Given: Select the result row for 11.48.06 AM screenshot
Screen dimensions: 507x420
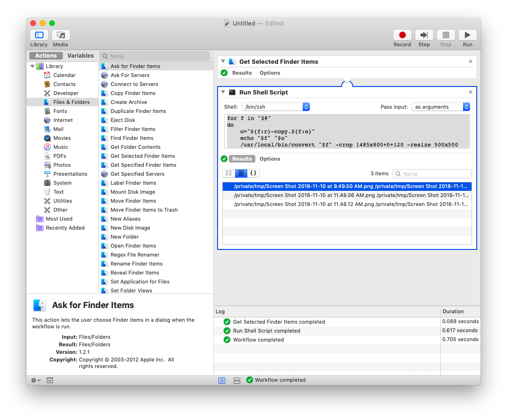Looking at the screenshot, I should click(x=347, y=195).
